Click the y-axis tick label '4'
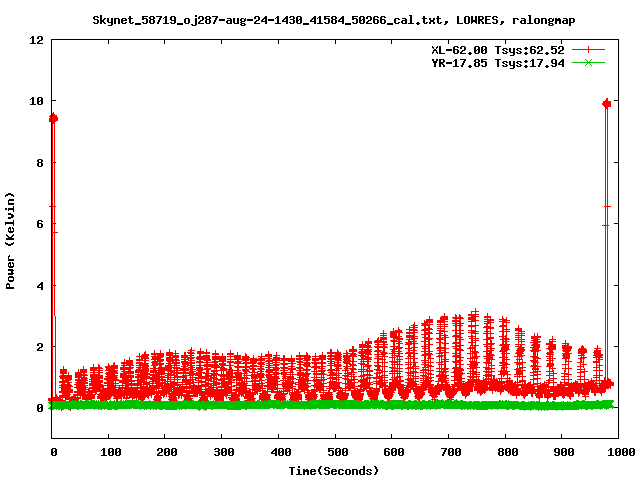640x480 pixels. click(x=40, y=286)
